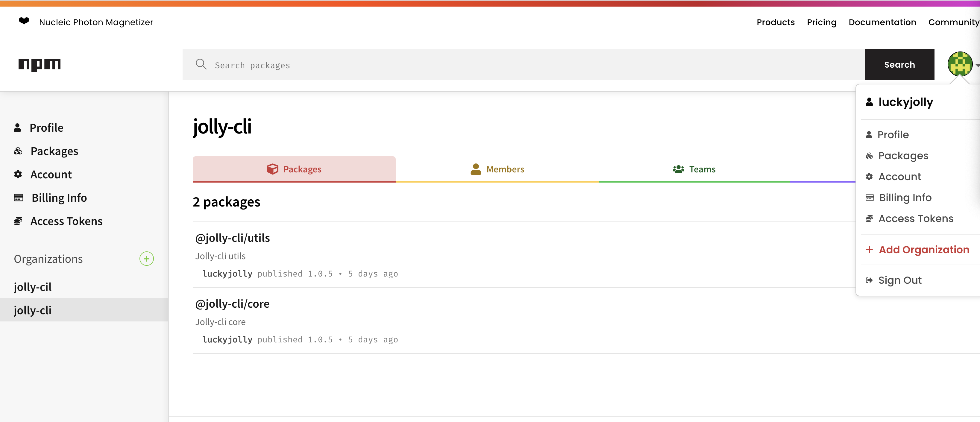Choose Billing Info from the user dropdown
Screen dimensions: 980x422
[x=905, y=198]
